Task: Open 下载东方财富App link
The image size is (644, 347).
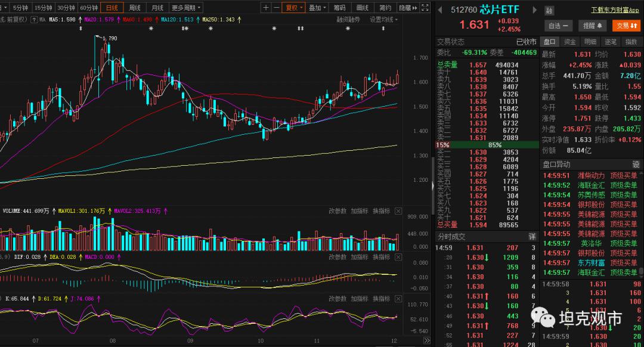Action: tap(615, 10)
